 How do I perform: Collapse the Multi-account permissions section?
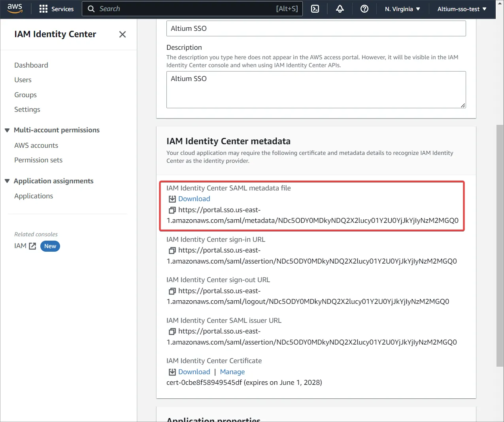click(7, 130)
